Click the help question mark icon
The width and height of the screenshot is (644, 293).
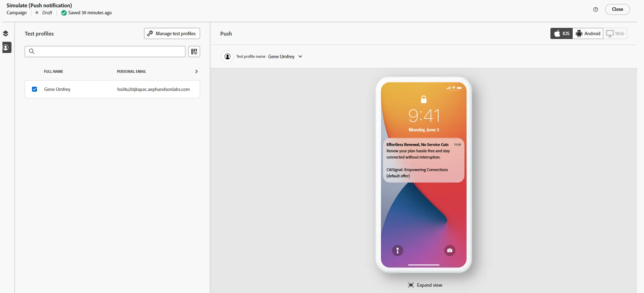coord(596,9)
